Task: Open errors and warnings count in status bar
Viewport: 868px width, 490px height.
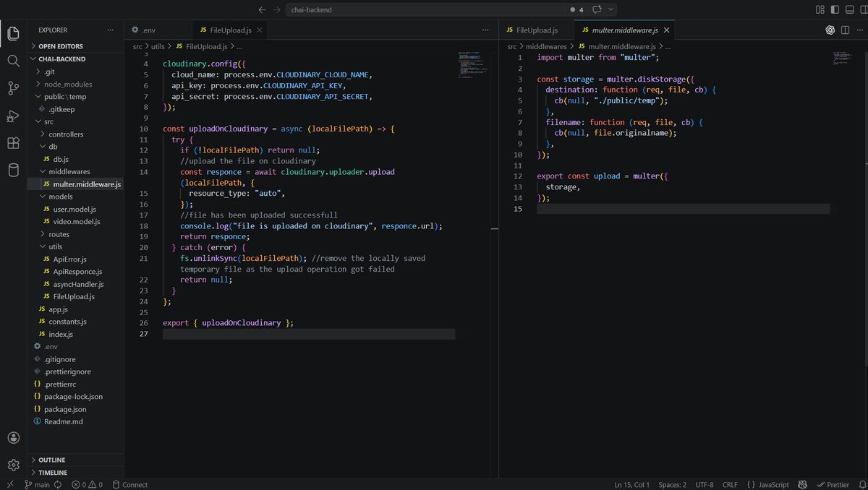Action: [87, 484]
